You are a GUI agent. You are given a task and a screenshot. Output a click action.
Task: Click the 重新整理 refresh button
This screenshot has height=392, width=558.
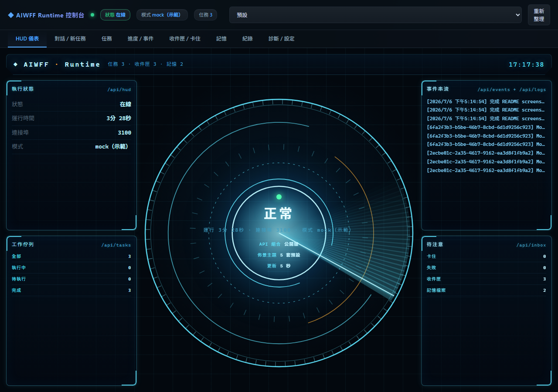tap(539, 15)
